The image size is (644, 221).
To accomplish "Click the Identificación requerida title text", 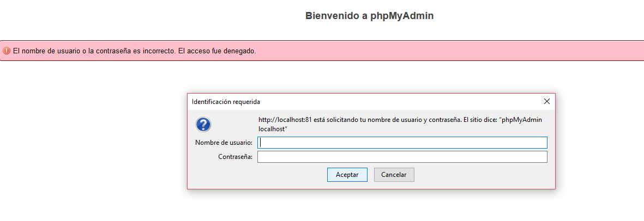I will coord(226,101).
